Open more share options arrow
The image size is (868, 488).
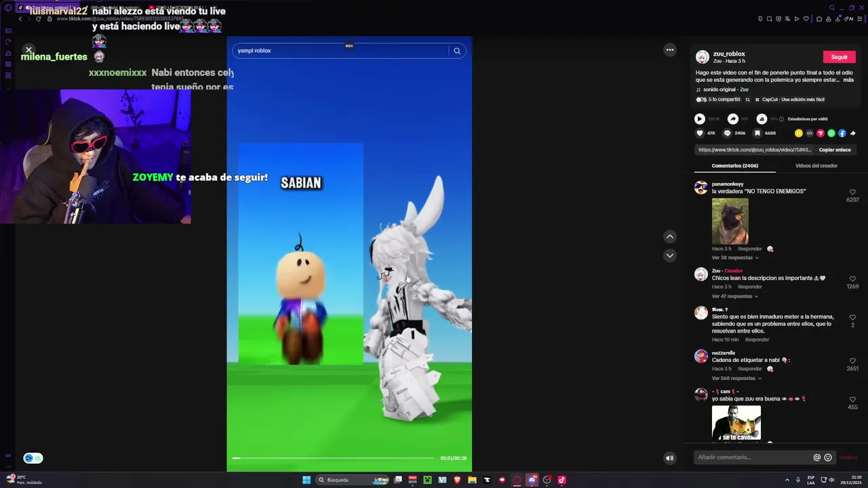click(852, 134)
